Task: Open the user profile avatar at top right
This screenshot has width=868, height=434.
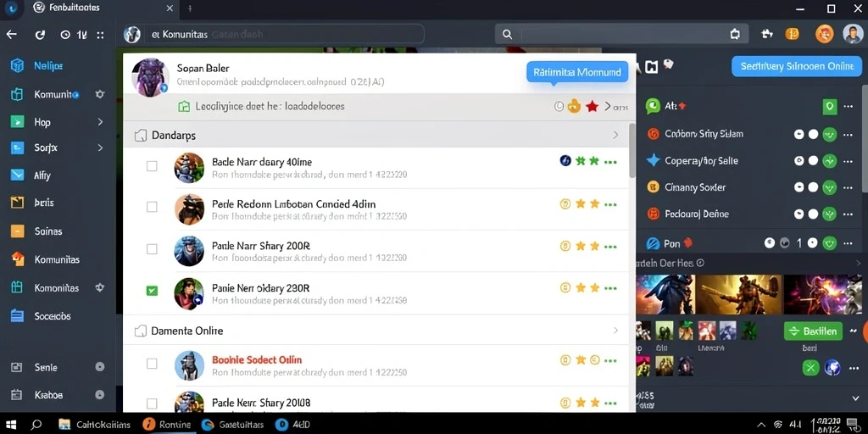Action: pyautogui.click(x=853, y=34)
